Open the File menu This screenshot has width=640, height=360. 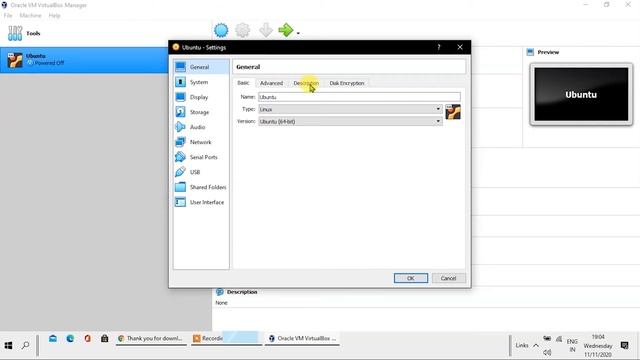tap(8, 16)
